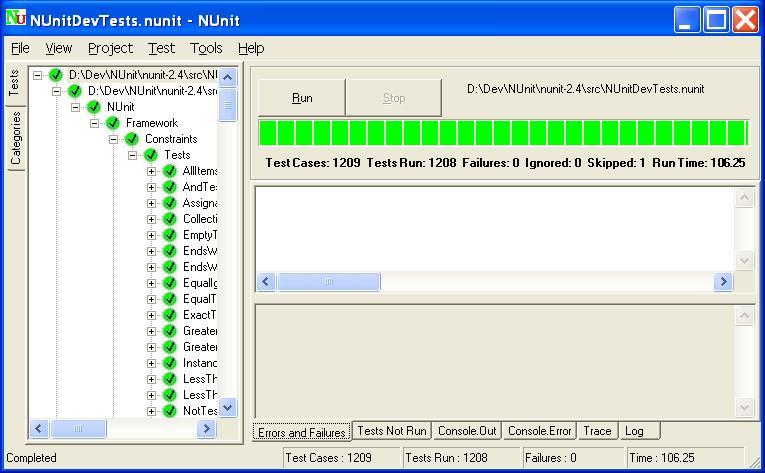Click the test tree scroll-down arrow
765x473 pixels.
pos(227,407)
